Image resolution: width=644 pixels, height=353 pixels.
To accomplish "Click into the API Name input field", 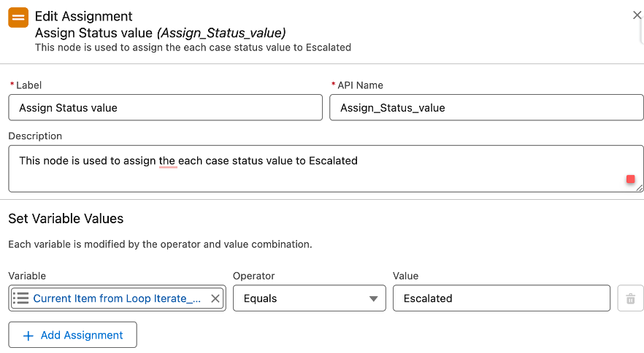I will [486, 107].
